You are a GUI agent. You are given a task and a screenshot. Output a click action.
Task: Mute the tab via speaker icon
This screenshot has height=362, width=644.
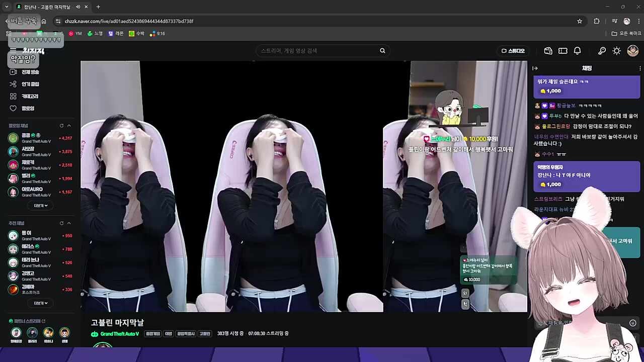[78, 7]
